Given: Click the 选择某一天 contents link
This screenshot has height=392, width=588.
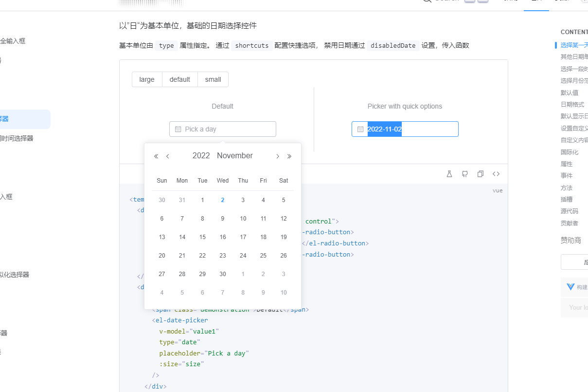Looking at the screenshot, I should pos(575,45).
